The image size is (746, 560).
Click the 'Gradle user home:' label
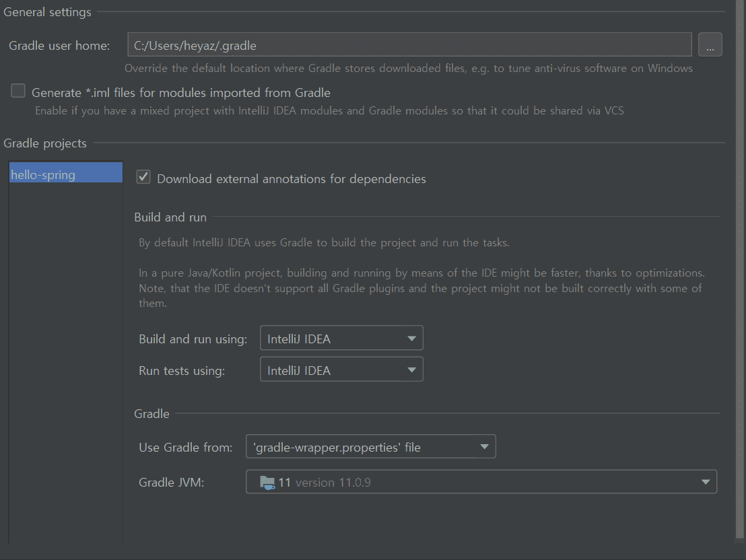pos(59,46)
